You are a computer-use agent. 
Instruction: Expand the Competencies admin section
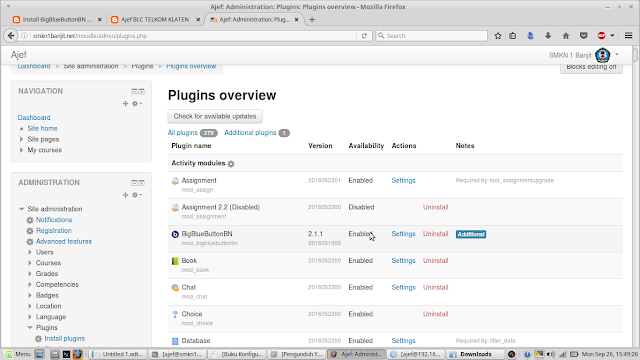point(30,284)
